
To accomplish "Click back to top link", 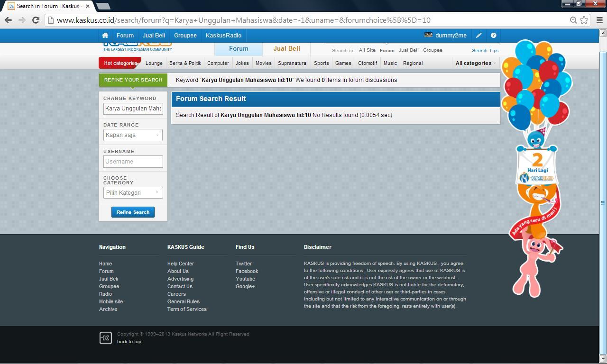I will point(129,342).
